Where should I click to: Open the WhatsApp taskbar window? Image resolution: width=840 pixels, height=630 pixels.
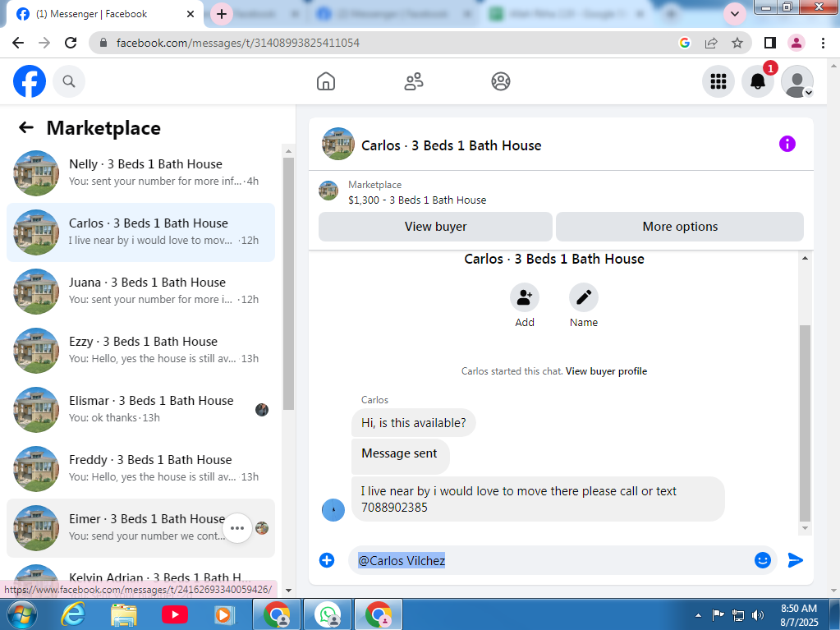[328, 614]
